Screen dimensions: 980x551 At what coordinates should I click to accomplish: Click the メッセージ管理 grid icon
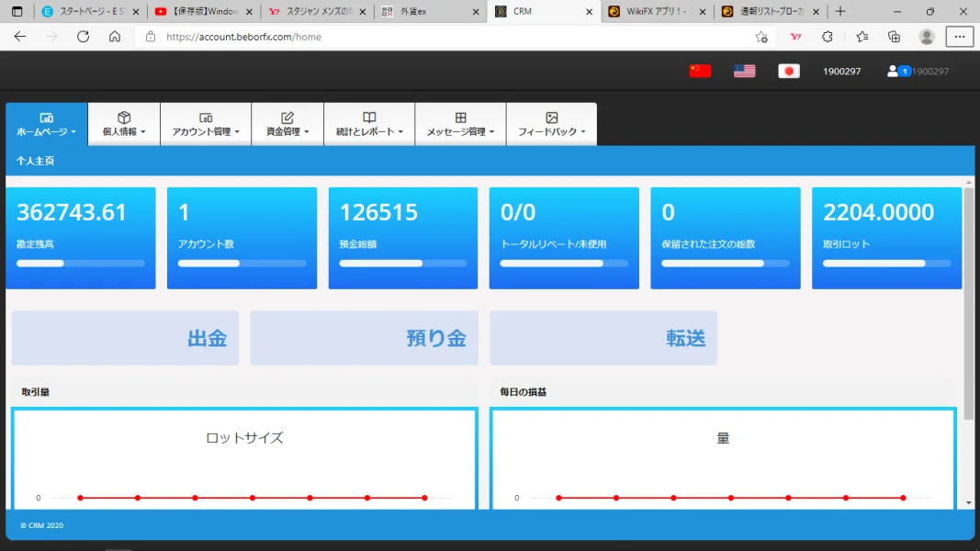459,117
